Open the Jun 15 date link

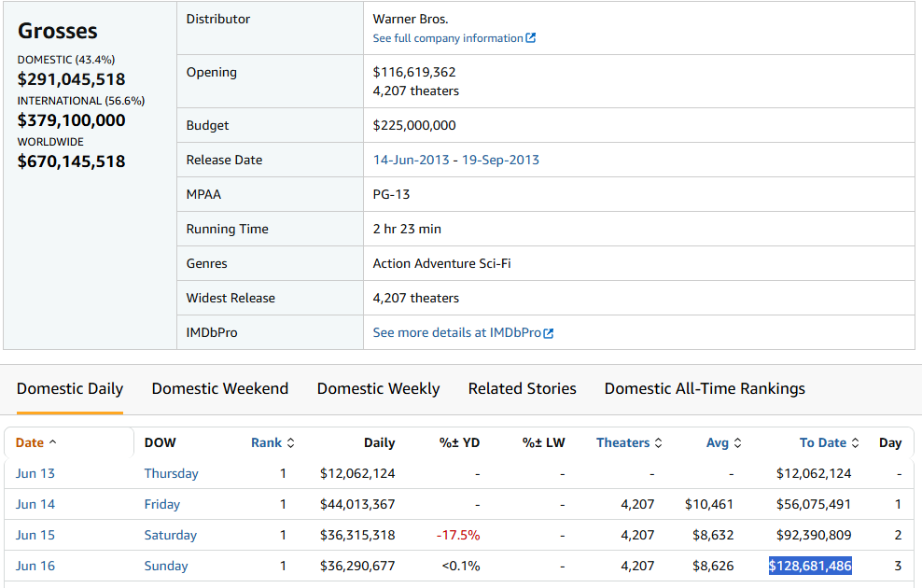[x=35, y=535]
